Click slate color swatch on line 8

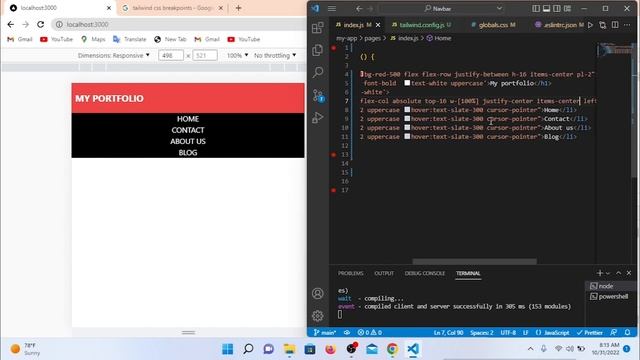coord(407,110)
